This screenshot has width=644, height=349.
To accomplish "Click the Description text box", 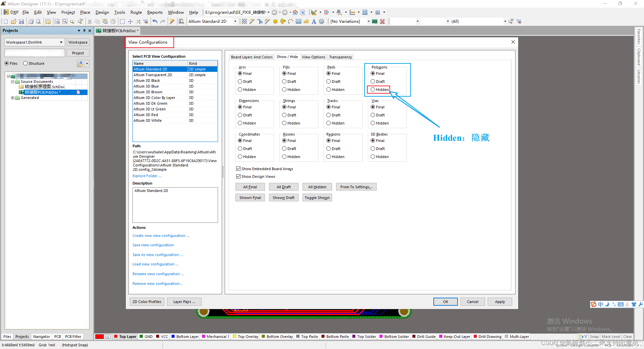I will (175, 205).
